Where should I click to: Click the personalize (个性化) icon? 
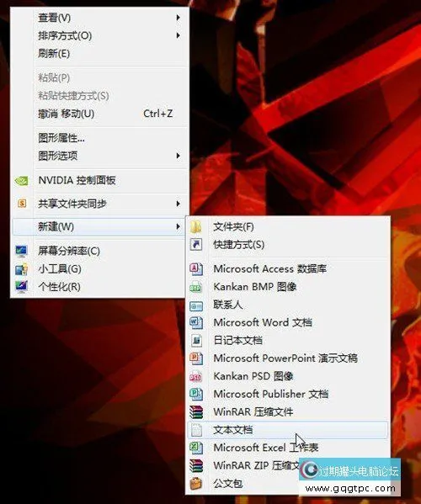click(x=22, y=286)
